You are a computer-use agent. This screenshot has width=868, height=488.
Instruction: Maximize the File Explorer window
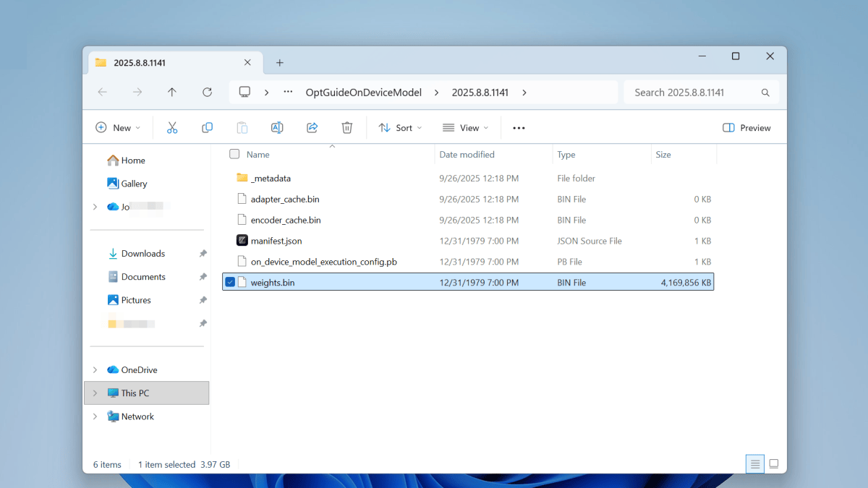(x=736, y=56)
